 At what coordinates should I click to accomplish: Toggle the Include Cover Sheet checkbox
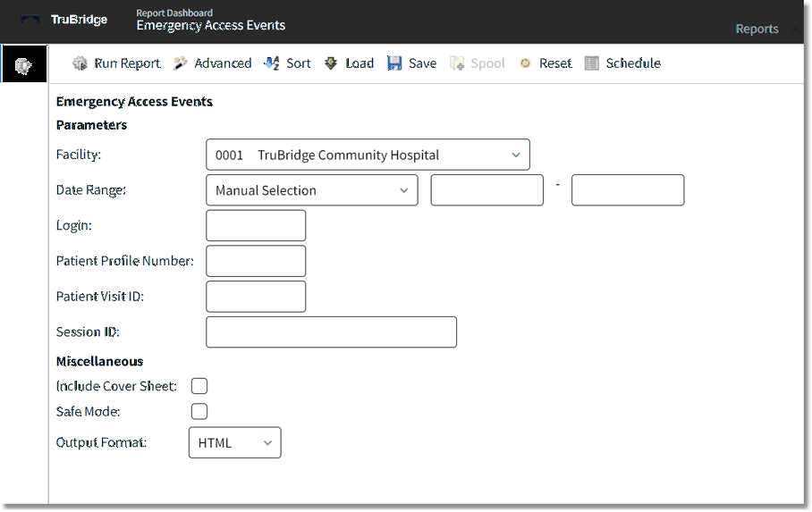point(199,386)
